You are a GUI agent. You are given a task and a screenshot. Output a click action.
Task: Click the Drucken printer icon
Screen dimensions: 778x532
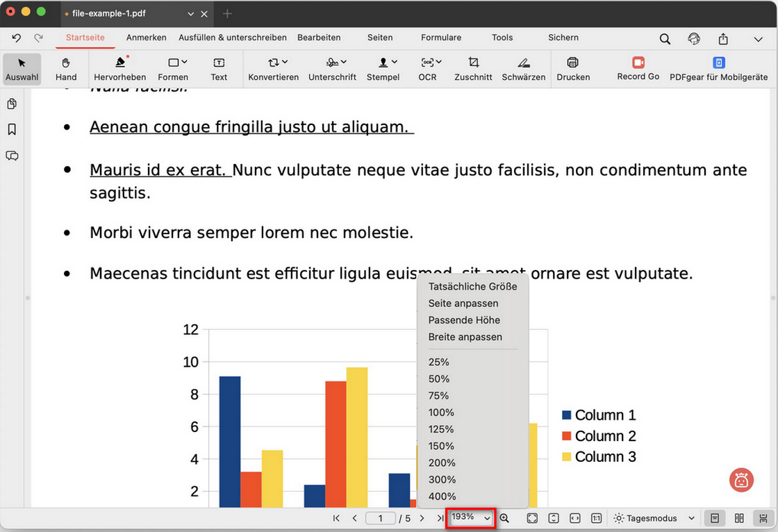click(573, 69)
